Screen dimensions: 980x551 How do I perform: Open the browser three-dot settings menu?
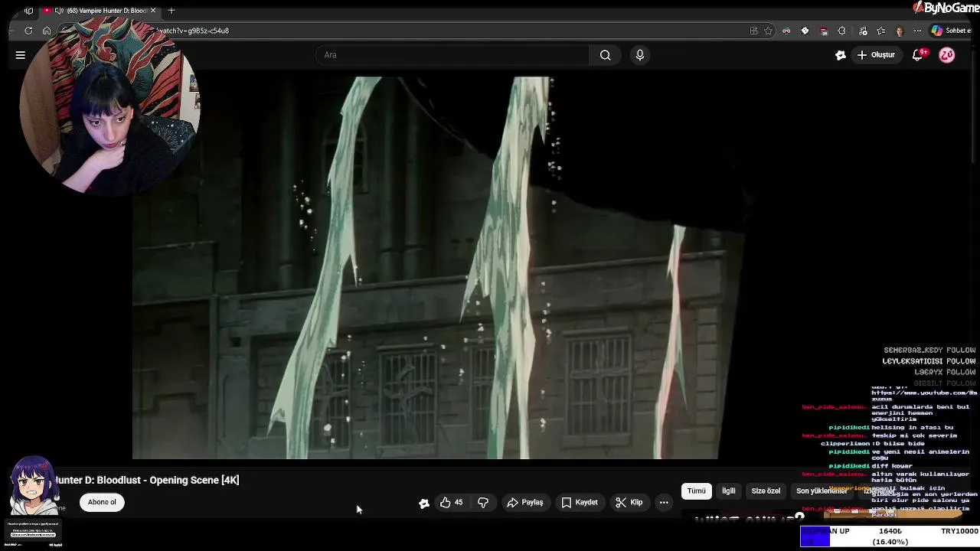pos(917,31)
